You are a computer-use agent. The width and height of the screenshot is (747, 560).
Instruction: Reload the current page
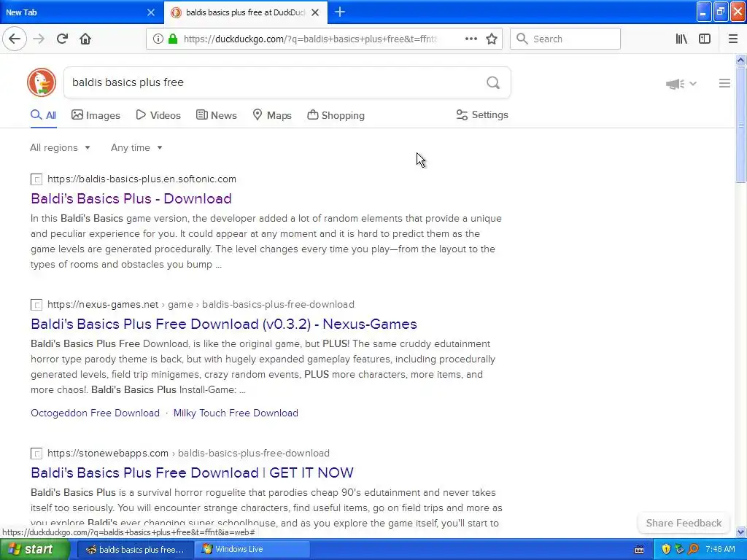coord(62,39)
